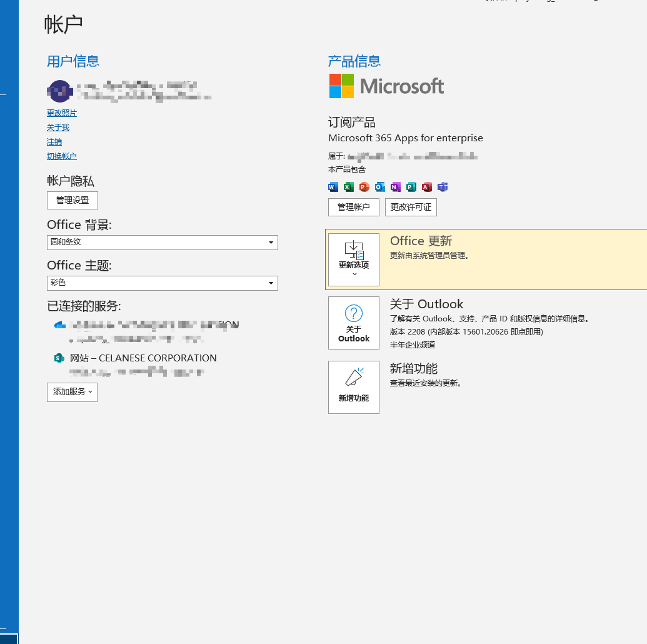Screen dimensions: 647x644
Task: Expand the Office 主题 dropdown
Action: tap(163, 283)
